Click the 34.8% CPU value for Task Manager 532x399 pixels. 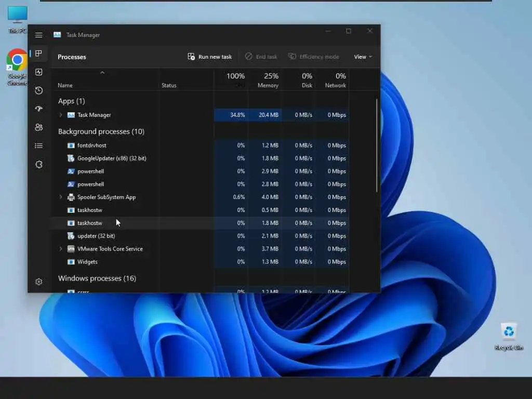click(x=237, y=115)
